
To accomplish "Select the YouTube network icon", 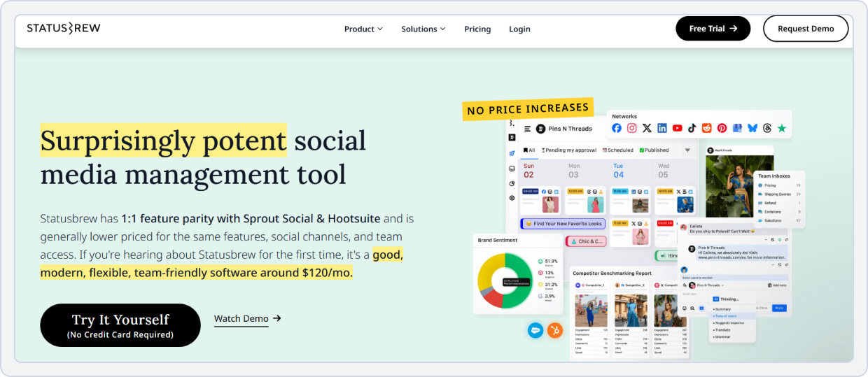I will [x=677, y=128].
